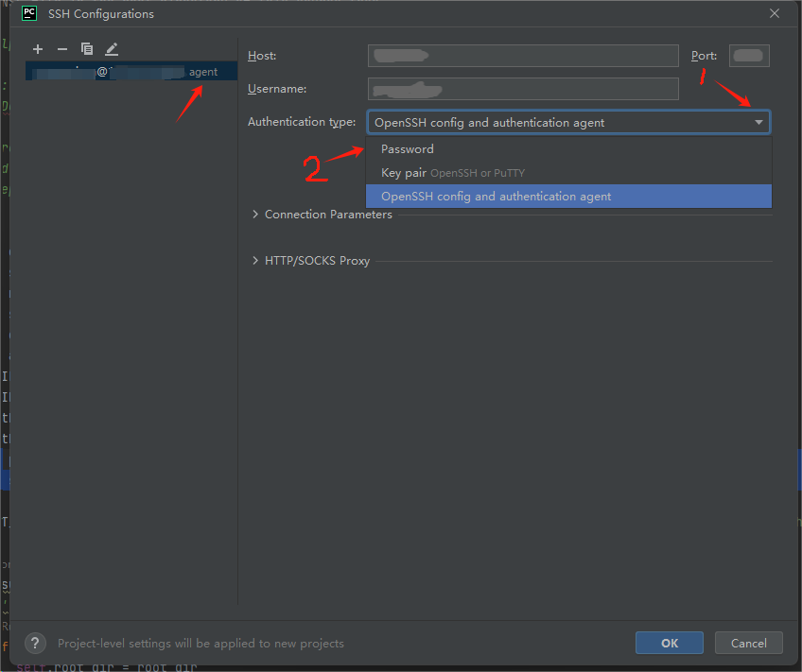
Task: Expand the HTTP/SOCKS Proxy section
Action: pos(255,261)
